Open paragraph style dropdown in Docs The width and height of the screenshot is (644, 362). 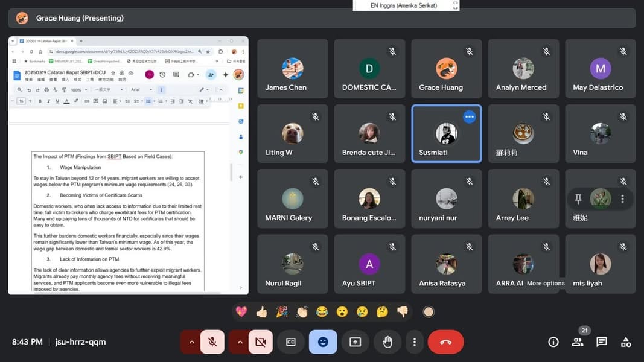coord(109,90)
